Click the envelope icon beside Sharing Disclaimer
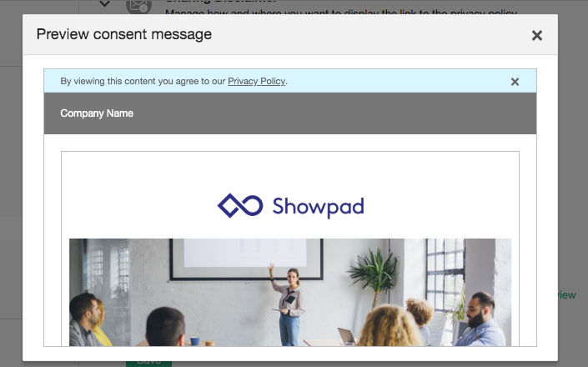588x367 pixels. coord(138,7)
